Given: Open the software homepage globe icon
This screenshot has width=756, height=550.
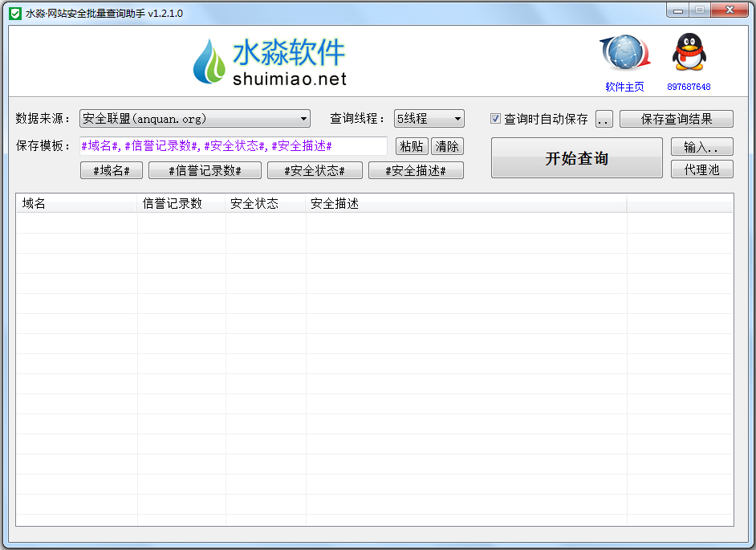Looking at the screenshot, I should click(x=625, y=53).
